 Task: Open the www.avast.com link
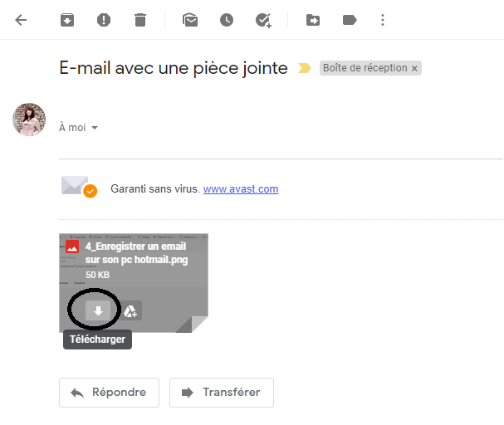tap(241, 189)
